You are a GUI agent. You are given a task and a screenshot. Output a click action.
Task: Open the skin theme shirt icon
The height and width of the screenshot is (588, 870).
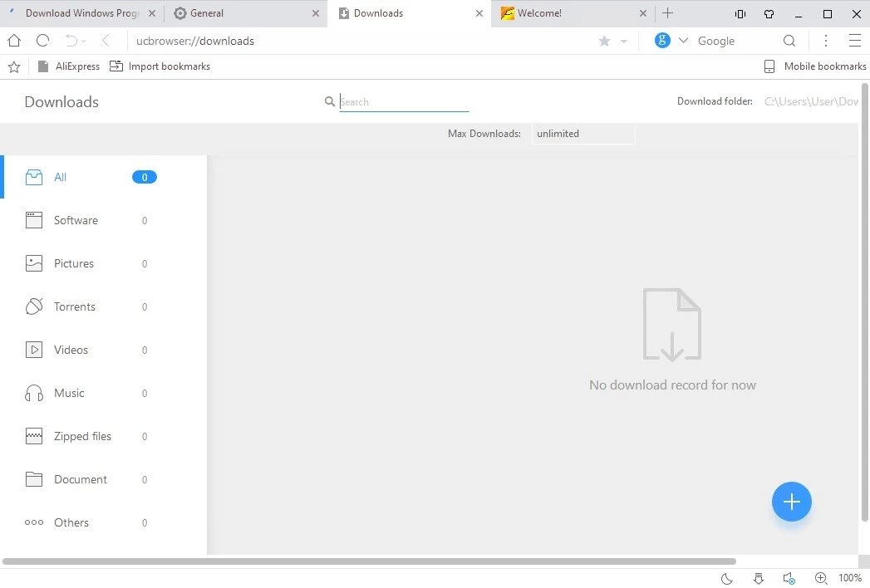coord(769,13)
